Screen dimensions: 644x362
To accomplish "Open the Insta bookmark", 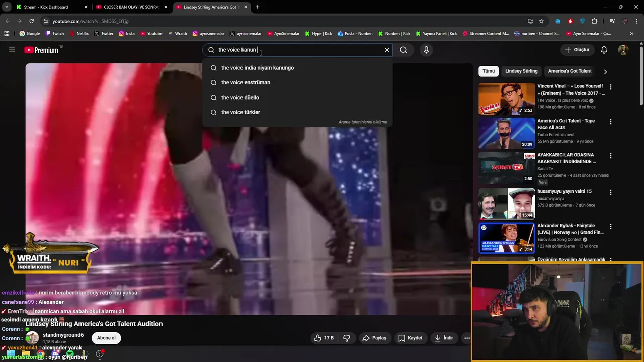I will pos(127,34).
